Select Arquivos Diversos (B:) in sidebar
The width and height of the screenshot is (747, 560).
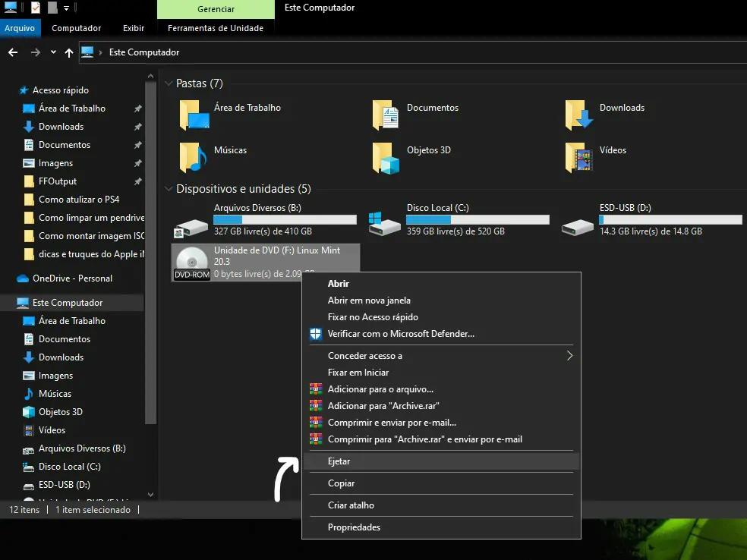82,448
